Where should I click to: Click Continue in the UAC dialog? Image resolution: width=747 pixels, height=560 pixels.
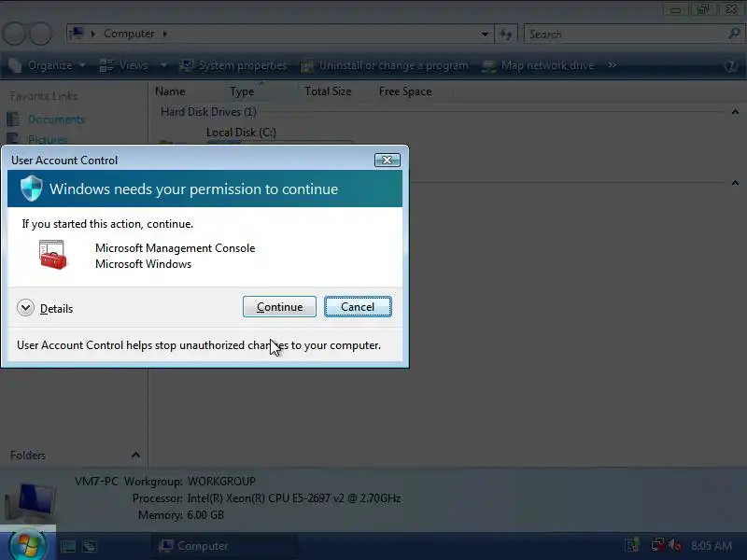click(279, 307)
